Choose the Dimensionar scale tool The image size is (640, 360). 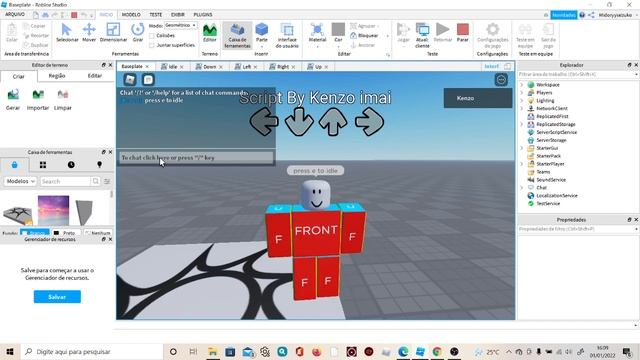tap(113, 33)
